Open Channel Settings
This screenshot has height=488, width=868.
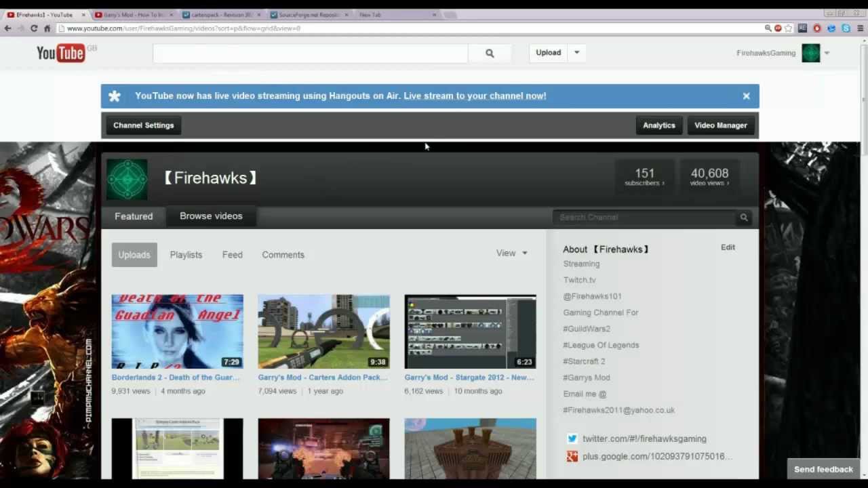[x=144, y=125]
